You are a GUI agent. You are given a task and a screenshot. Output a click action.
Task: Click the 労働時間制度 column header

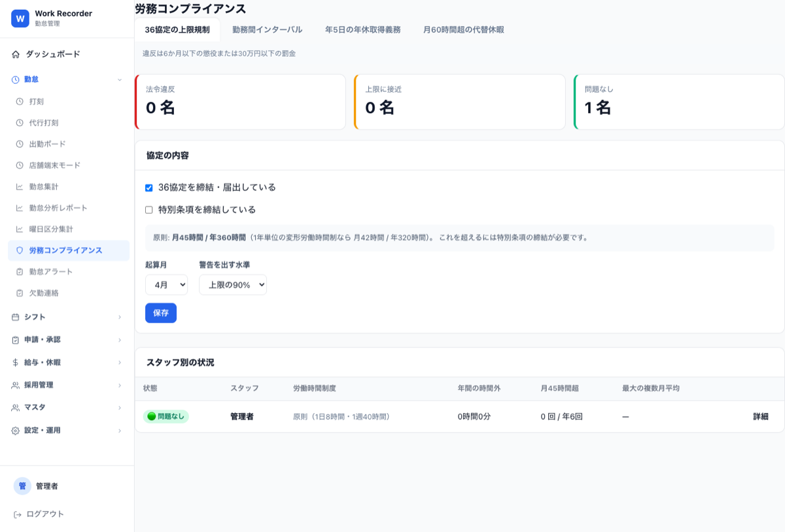[315, 388]
